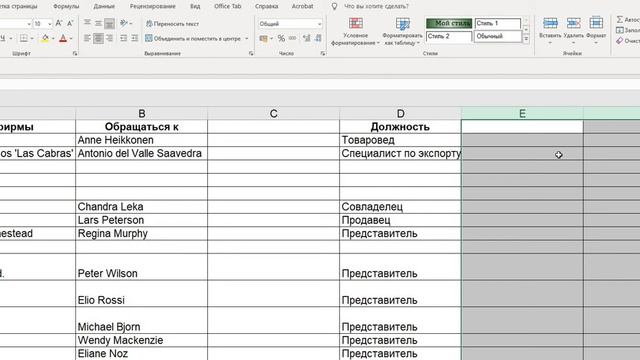Apply yellow fill color bucket icon

coord(45,39)
